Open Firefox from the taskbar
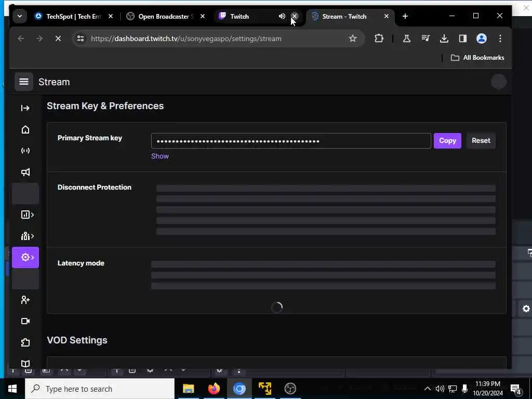The height and width of the screenshot is (399, 532). (214, 389)
